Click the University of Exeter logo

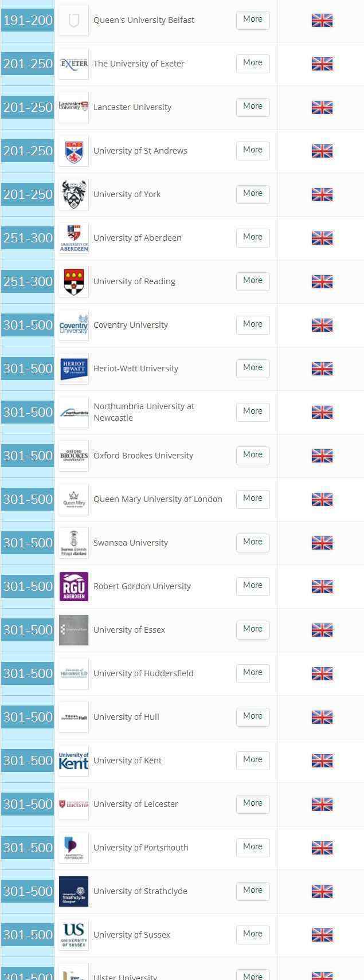coord(74,64)
